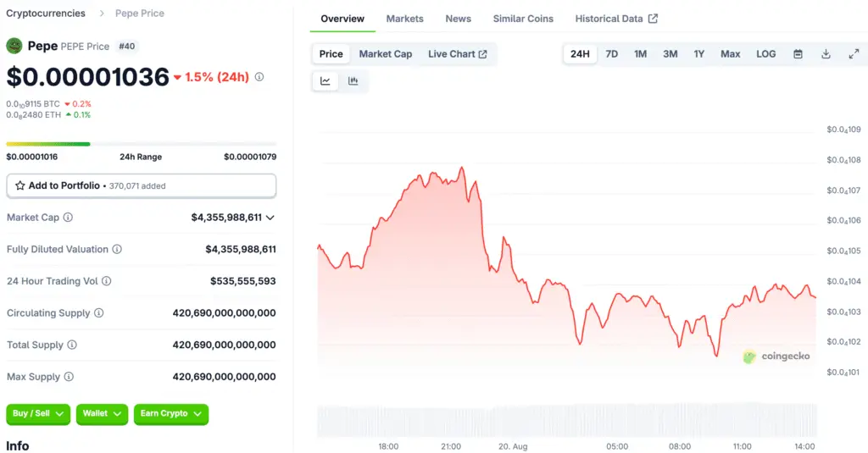The width and height of the screenshot is (868, 453).
Task: Open the Earn Crypto dropdown
Action: tap(171, 414)
